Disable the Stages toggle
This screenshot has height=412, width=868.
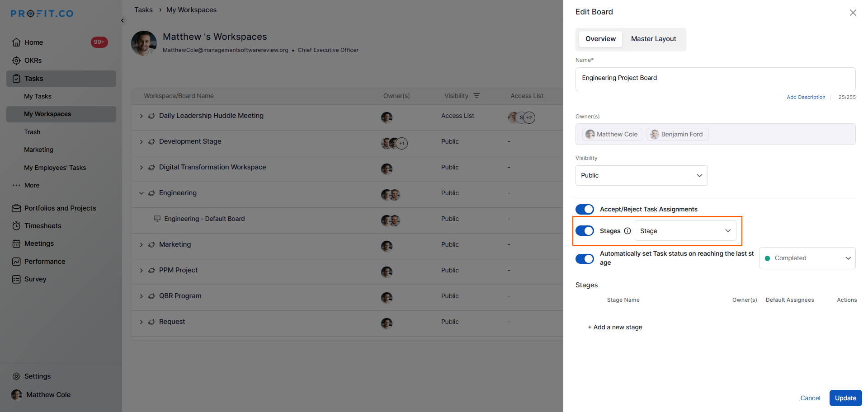coord(585,231)
